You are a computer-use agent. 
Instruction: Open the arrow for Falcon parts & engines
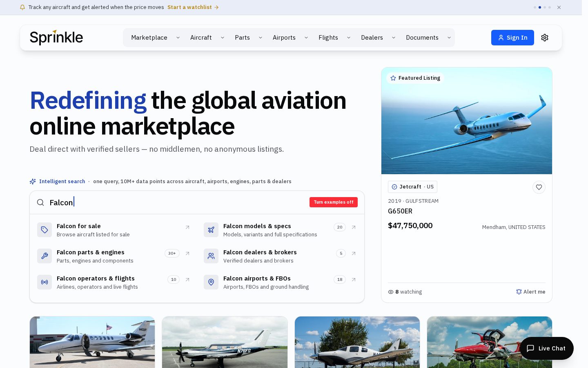(x=187, y=254)
